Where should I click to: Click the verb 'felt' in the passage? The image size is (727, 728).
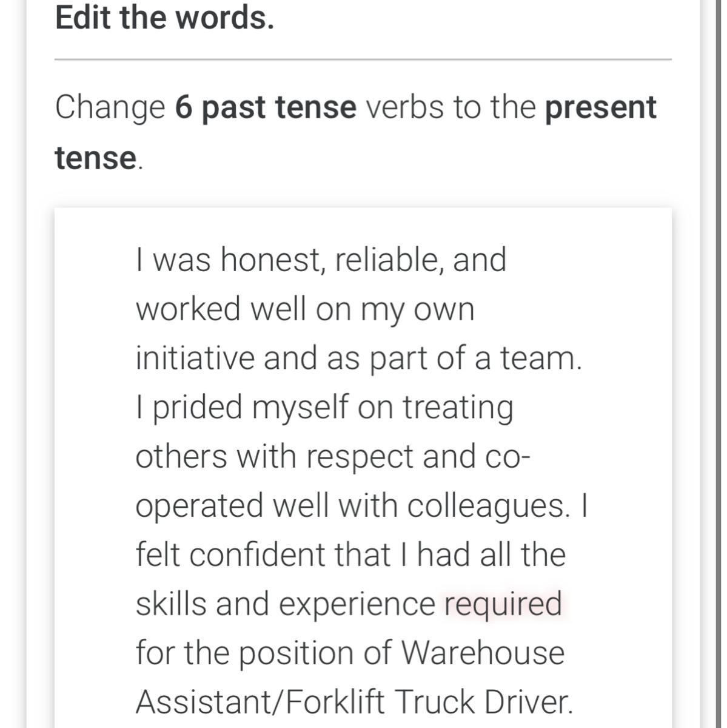[153, 554]
